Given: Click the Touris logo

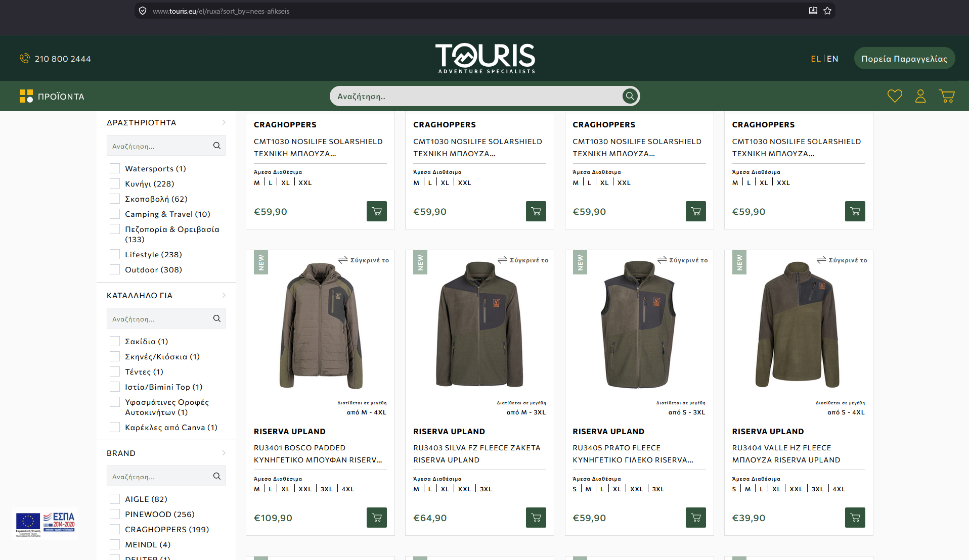Looking at the screenshot, I should 485,59.
